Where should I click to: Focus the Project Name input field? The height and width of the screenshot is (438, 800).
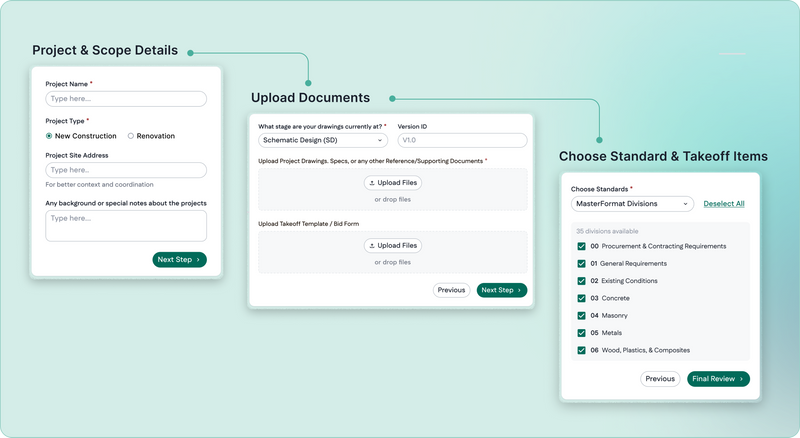[x=126, y=99]
